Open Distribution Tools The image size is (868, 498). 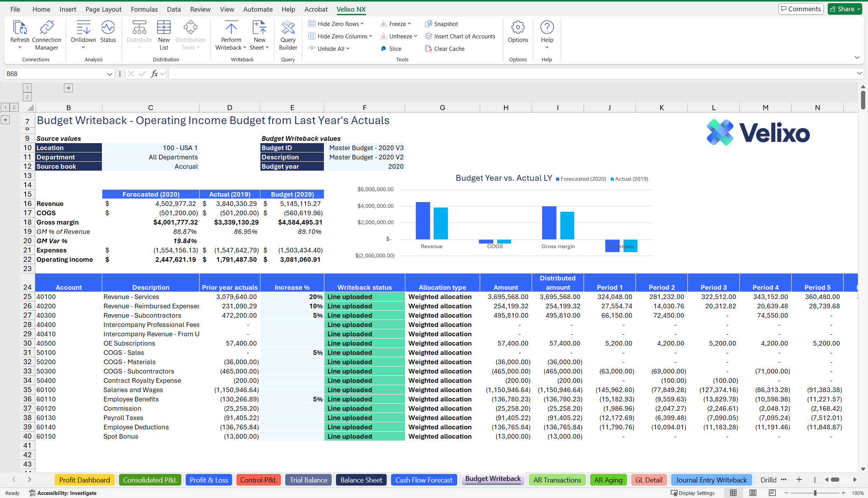click(190, 35)
